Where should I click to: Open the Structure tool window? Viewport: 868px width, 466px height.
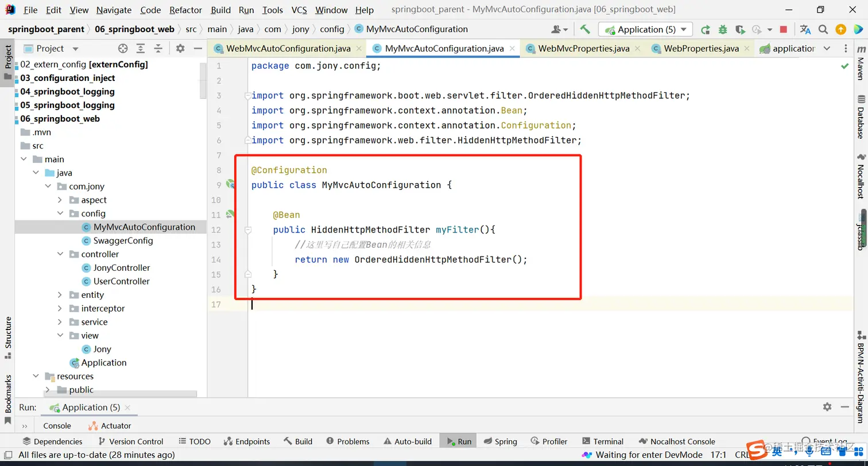(8, 337)
